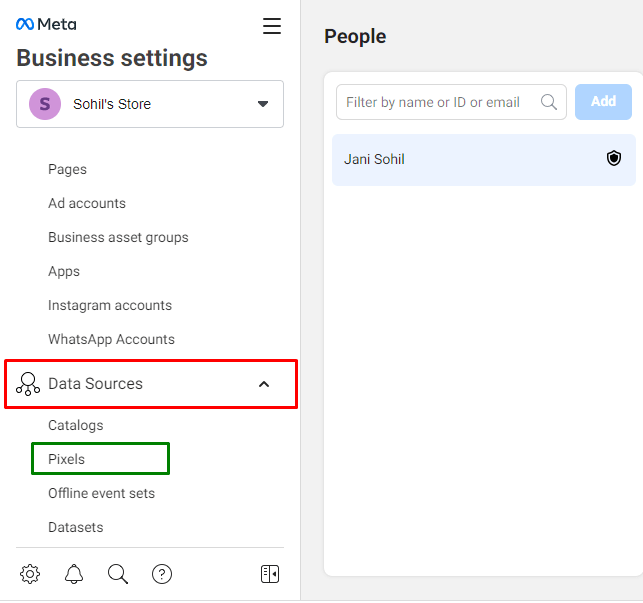Select Business asset groups
The image size is (643, 603).
pos(118,238)
